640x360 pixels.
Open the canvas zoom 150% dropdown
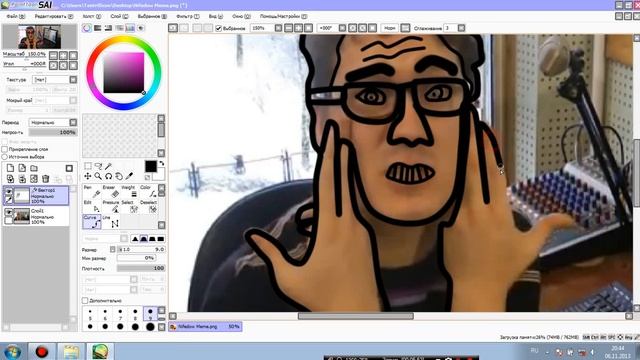(278, 28)
